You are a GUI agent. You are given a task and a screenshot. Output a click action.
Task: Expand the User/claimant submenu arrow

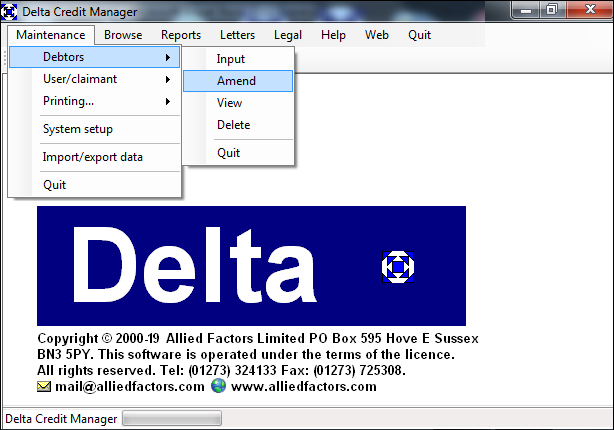pyautogui.click(x=168, y=79)
